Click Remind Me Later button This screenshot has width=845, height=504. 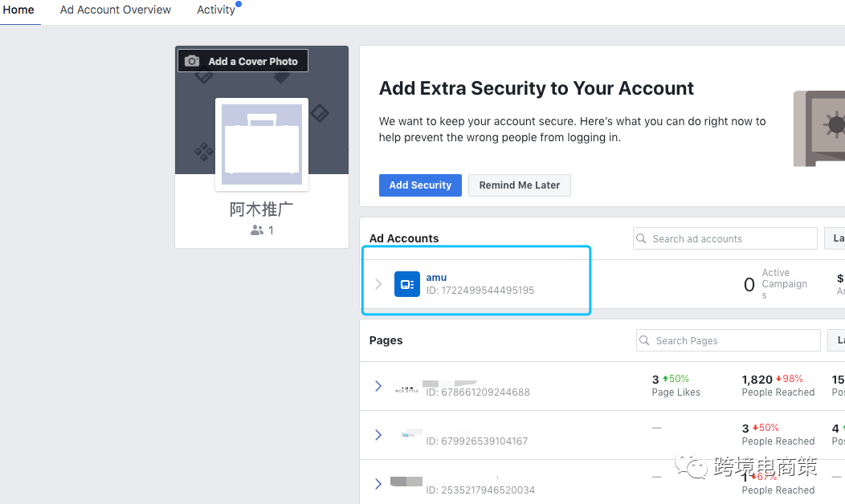520,185
